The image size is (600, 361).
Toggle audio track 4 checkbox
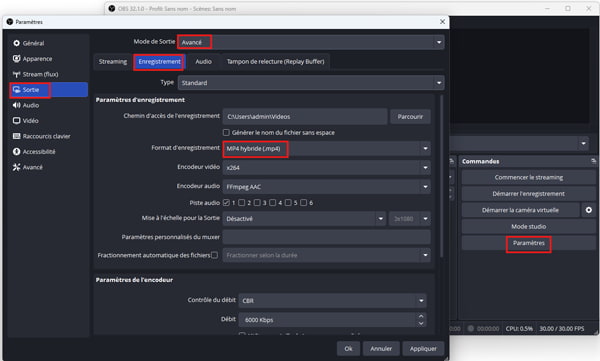point(273,203)
